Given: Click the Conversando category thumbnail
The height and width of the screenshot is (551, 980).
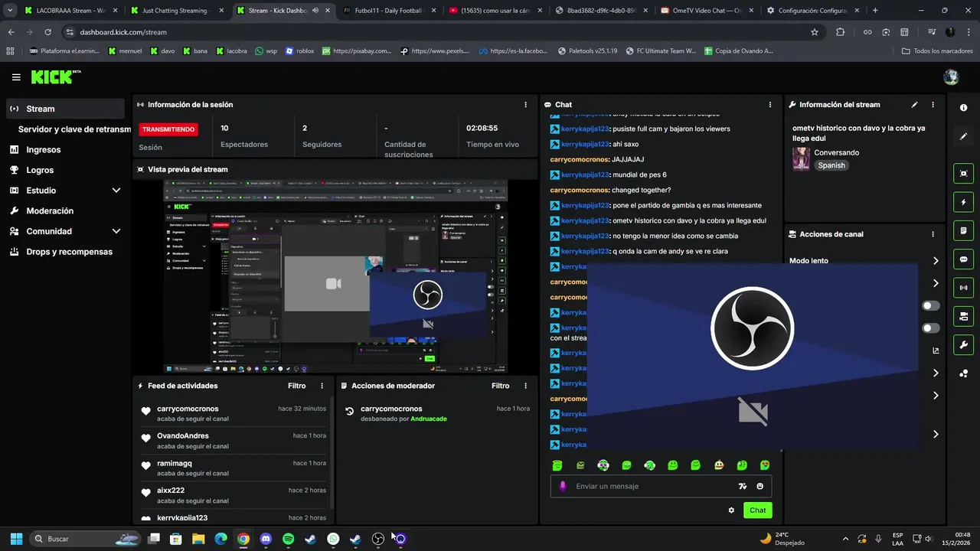Looking at the screenshot, I should [801, 158].
